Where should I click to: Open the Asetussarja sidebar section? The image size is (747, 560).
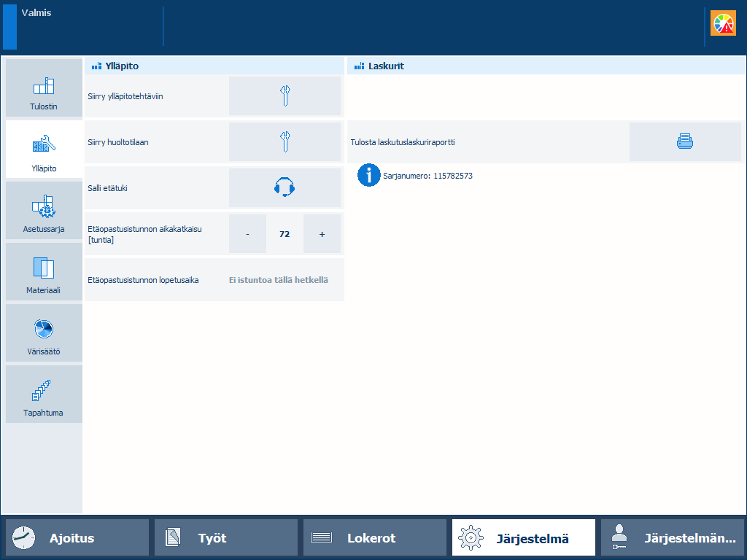click(x=44, y=211)
